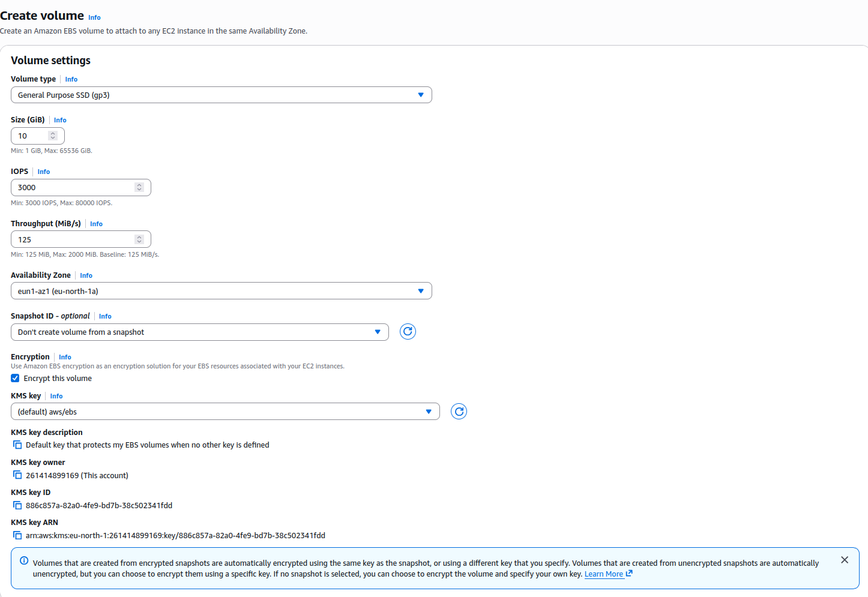Open Info link for Encryption
Screen dimensions: 868x597
coord(65,357)
